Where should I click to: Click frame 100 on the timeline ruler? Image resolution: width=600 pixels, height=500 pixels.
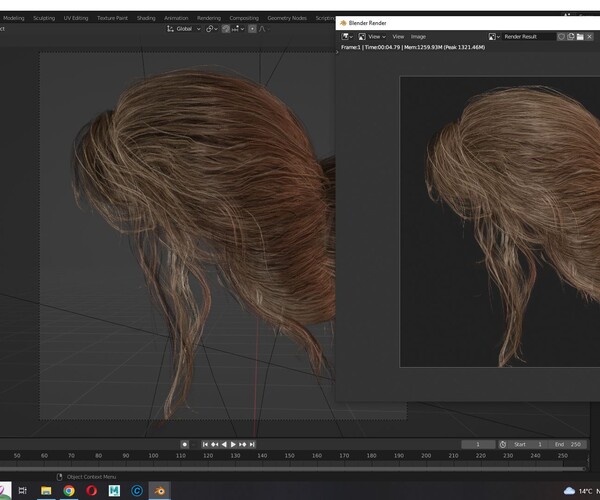(x=153, y=456)
